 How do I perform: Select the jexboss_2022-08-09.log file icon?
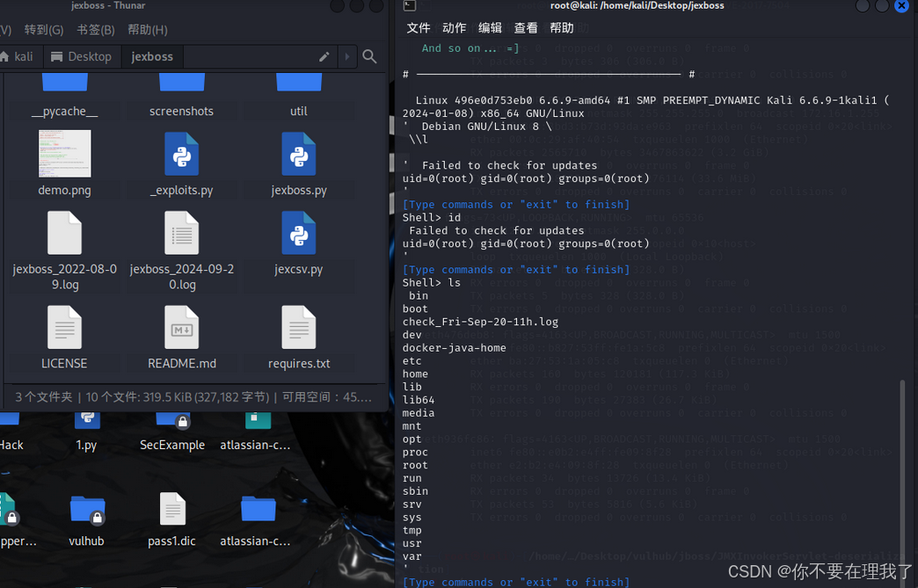(x=64, y=233)
